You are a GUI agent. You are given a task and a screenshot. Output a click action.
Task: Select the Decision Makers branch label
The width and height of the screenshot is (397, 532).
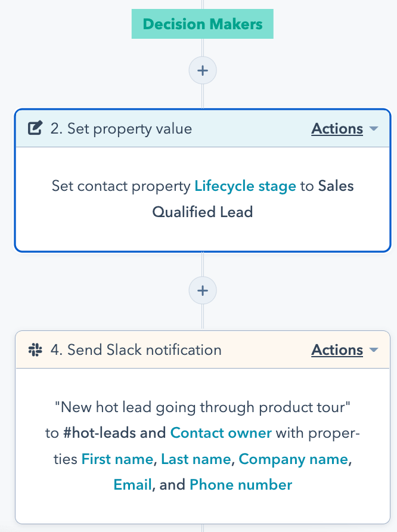[x=202, y=24]
